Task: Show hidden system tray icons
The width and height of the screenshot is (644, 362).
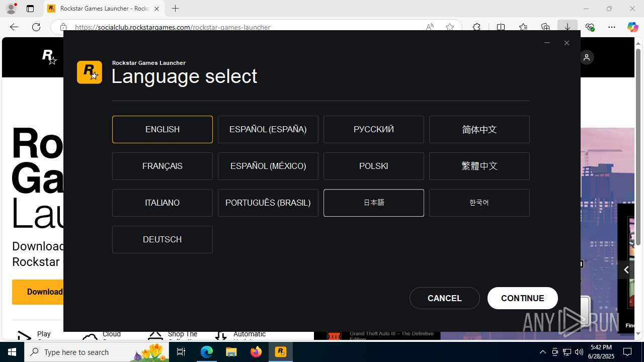Action: point(542,352)
